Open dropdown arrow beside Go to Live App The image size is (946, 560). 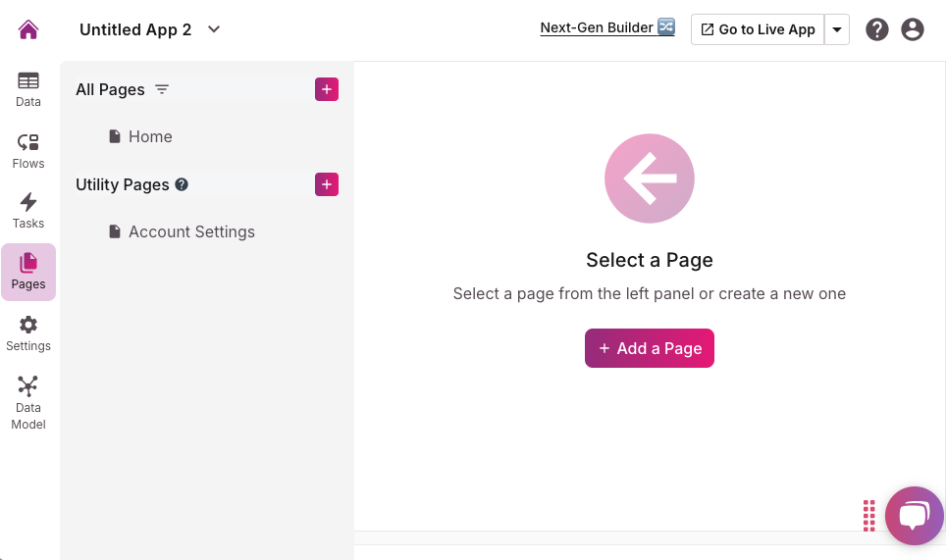coord(837,29)
